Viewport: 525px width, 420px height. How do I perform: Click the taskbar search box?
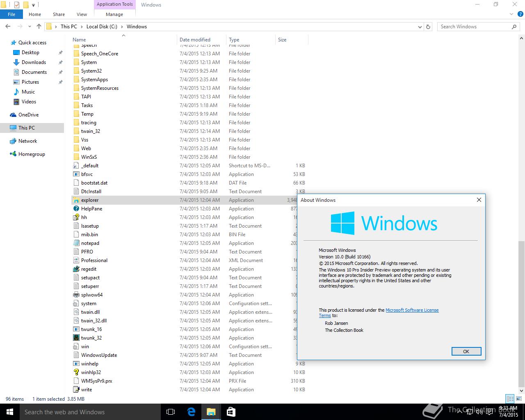pos(90,412)
